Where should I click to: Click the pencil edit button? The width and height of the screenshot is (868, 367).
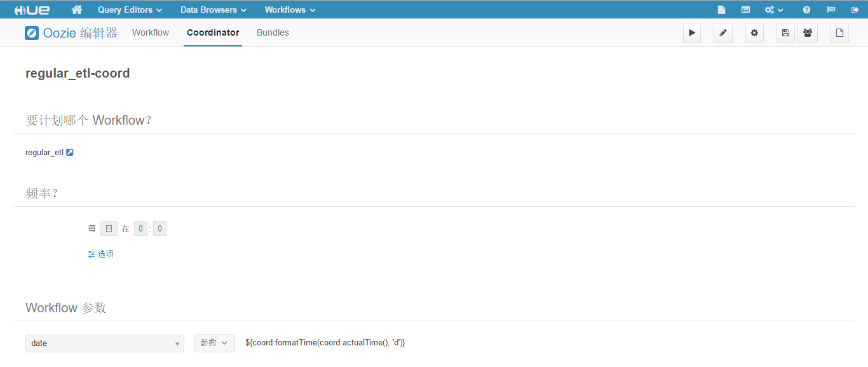pyautogui.click(x=723, y=33)
